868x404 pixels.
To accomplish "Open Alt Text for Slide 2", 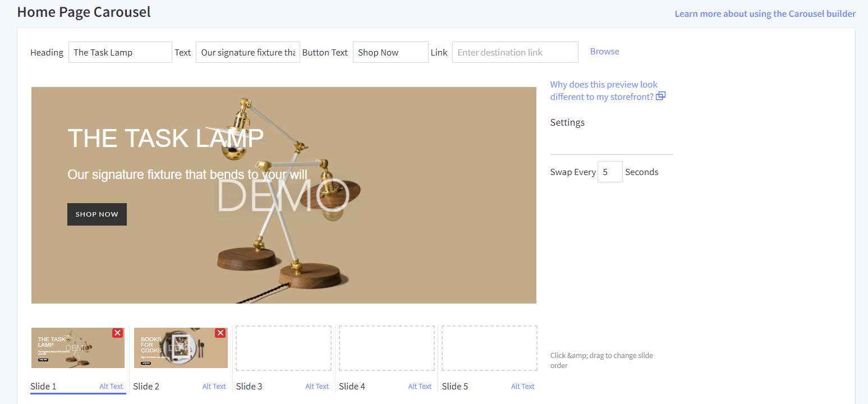I will click(x=214, y=386).
